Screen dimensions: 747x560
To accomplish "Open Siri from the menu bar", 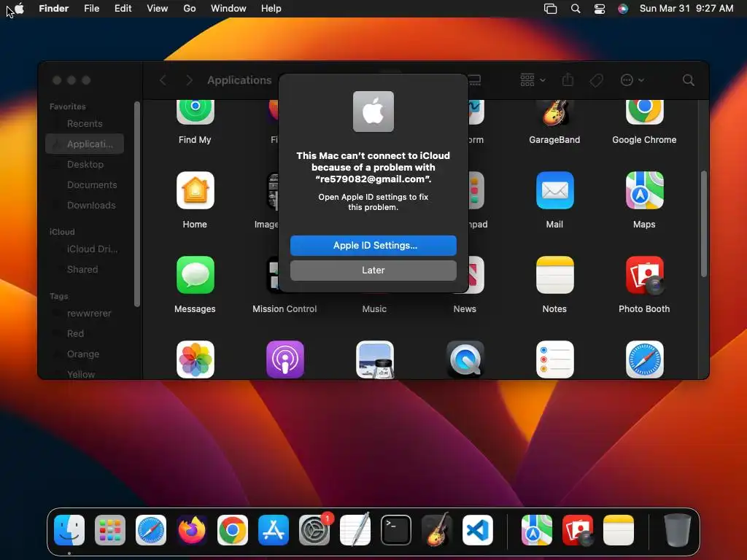I will 623,9.
